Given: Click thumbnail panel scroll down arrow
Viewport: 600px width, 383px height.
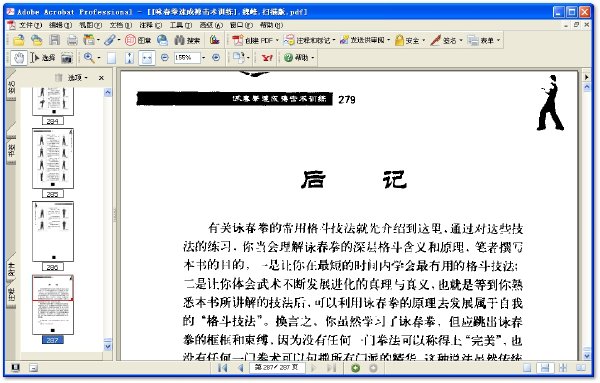Looking at the screenshot, I should click(x=108, y=347).
